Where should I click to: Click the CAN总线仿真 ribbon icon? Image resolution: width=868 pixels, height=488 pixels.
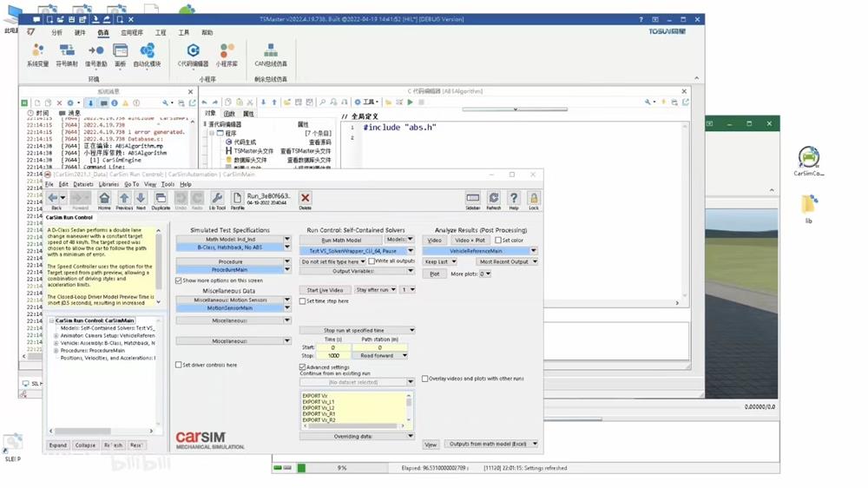[271, 56]
